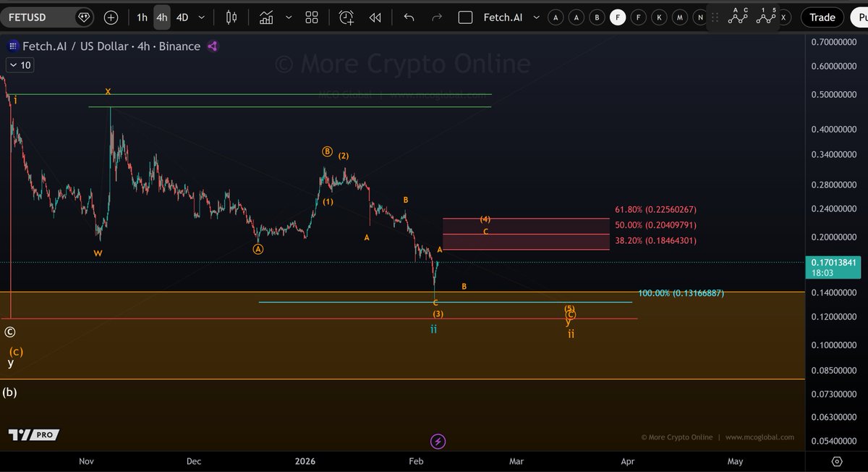
Task: Select the Elliott 1-5 impulse wave tool
Action: point(766,16)
